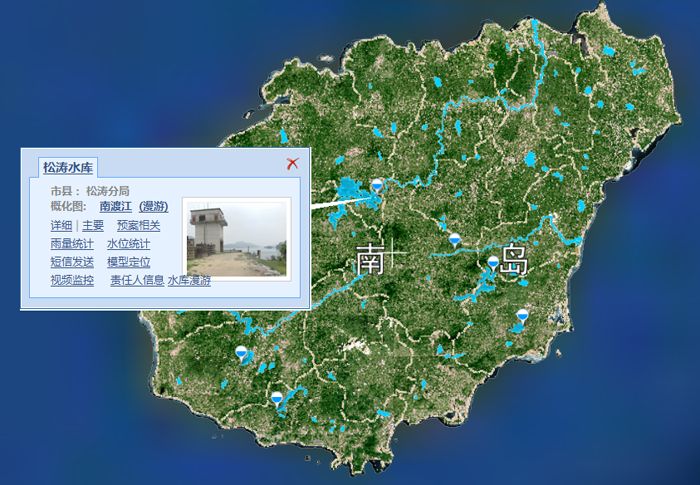Screen dimensions: 700x485
Task: Select the southeast reservoir marker
Action: pyautogui.click(x=522, y=316)
